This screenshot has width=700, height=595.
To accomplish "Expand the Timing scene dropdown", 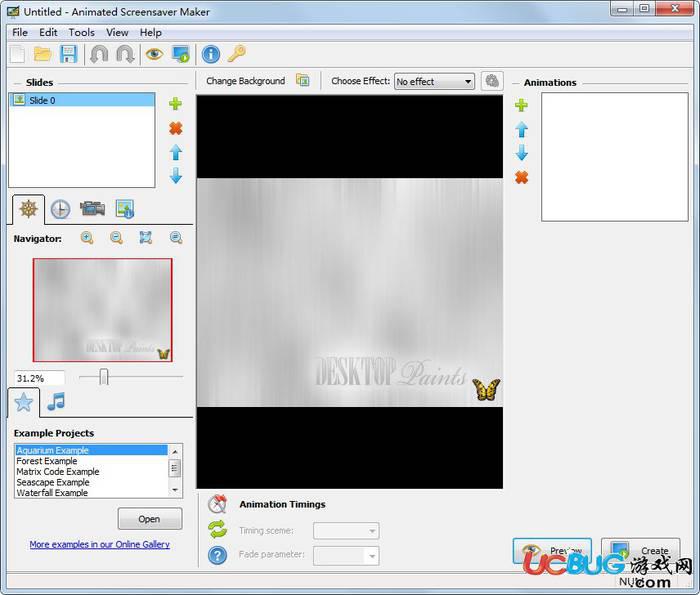I will pos(346,531).
